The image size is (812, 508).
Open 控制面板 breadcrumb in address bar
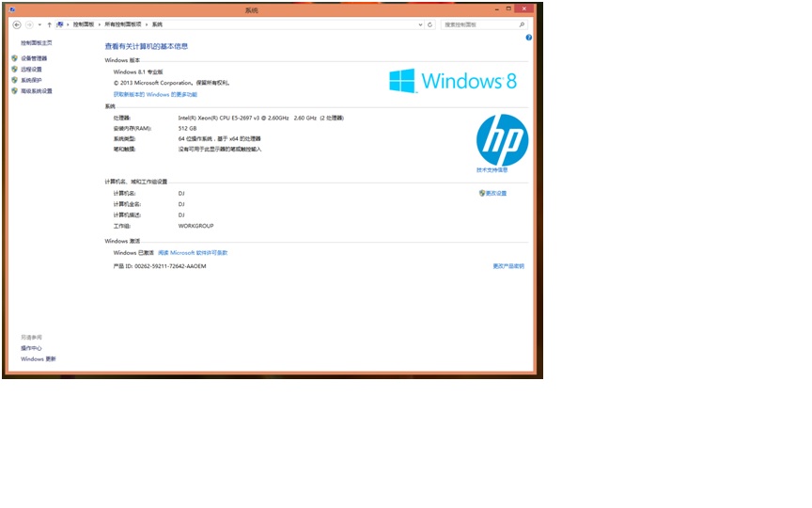[84, 24]
